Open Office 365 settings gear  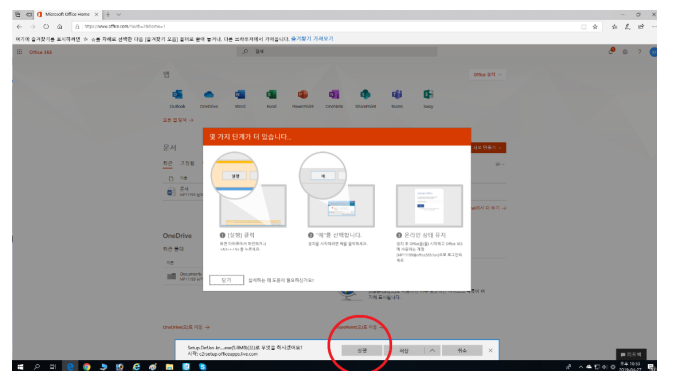pyautogui.click(x=625, y=52)
